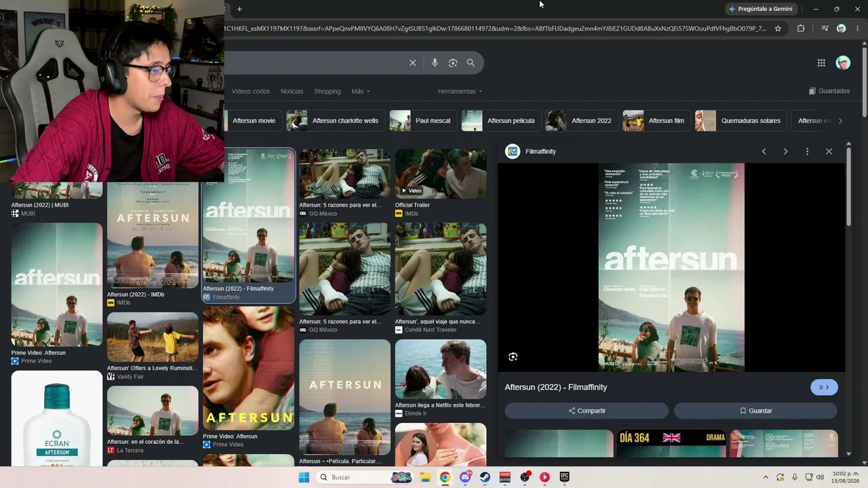Expand the Más search filter menu

pyautogui.click(x=360, y=91)
